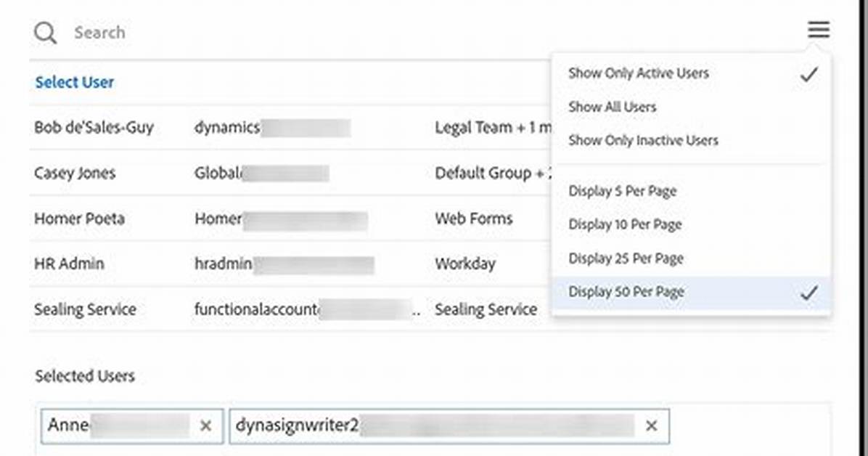Click the Web Forms group cell
Image resolution: width=868 pixels, height=456 pixels.
[474, 219]
